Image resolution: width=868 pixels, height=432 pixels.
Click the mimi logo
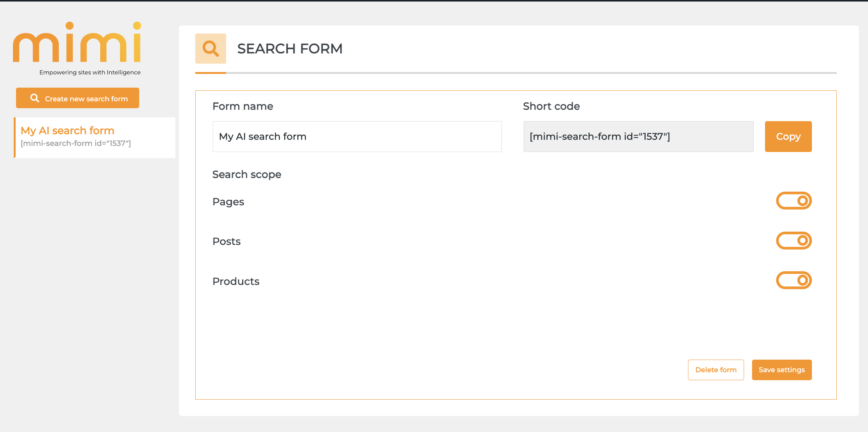click(x=77, y=43)
